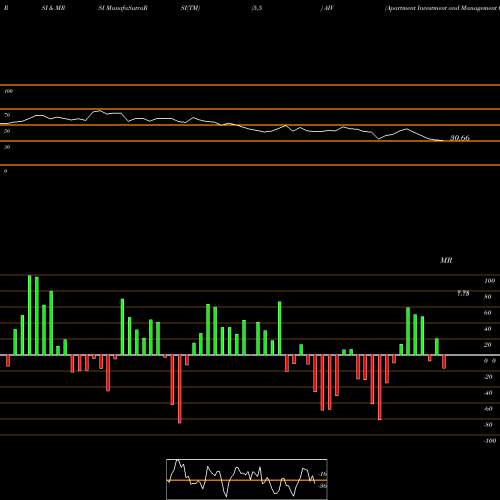Click the tallest green MR histogram bar
This screenshot has height=500, width=500.
(x=30, y=315)
